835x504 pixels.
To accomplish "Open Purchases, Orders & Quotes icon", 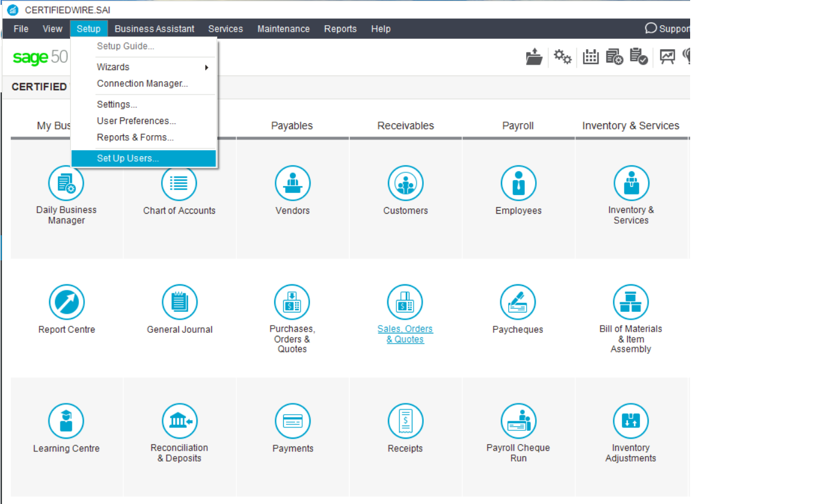I will [292, 302].
